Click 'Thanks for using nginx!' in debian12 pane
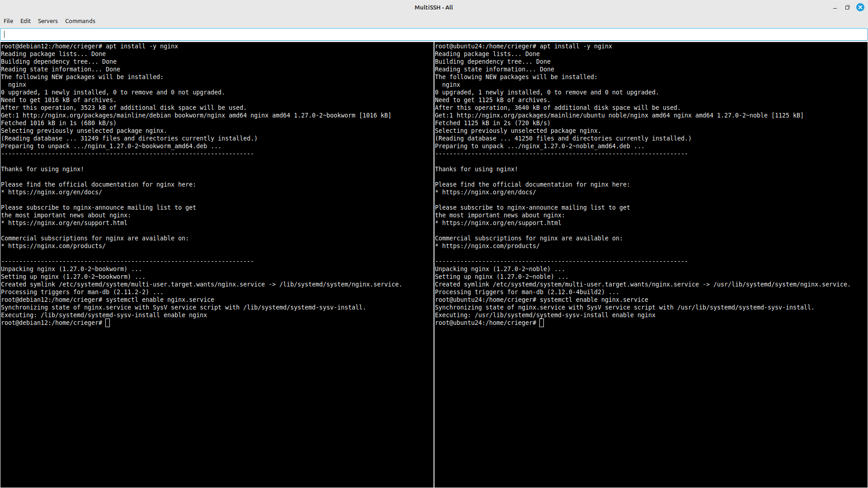 pyautogui.click(x=42, y=169)
